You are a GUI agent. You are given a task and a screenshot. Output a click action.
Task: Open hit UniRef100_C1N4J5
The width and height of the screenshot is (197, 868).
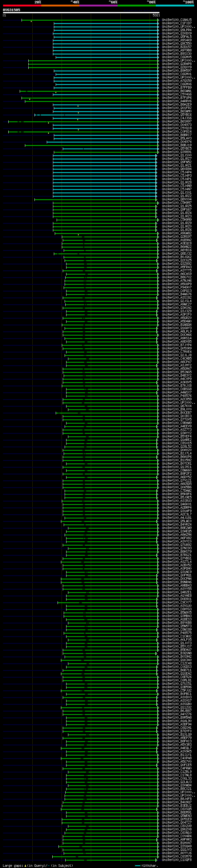[177, 20]
